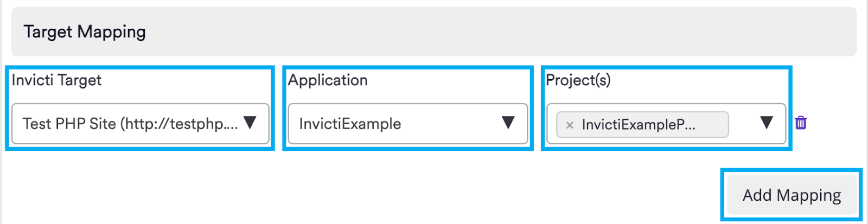Click the Add Mapping button

792,195
